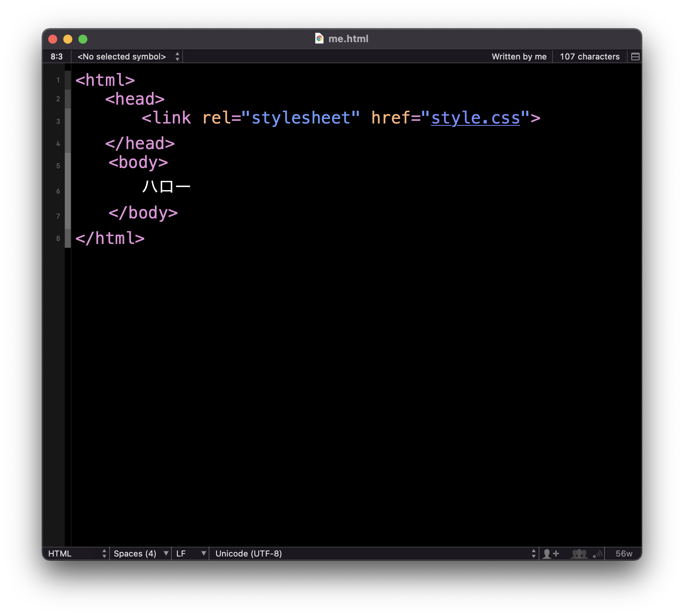Image resolution: width=684 pixels, height=616 pixels.
Task: Click the me.html document proxy icon
Action: (319, 38)
